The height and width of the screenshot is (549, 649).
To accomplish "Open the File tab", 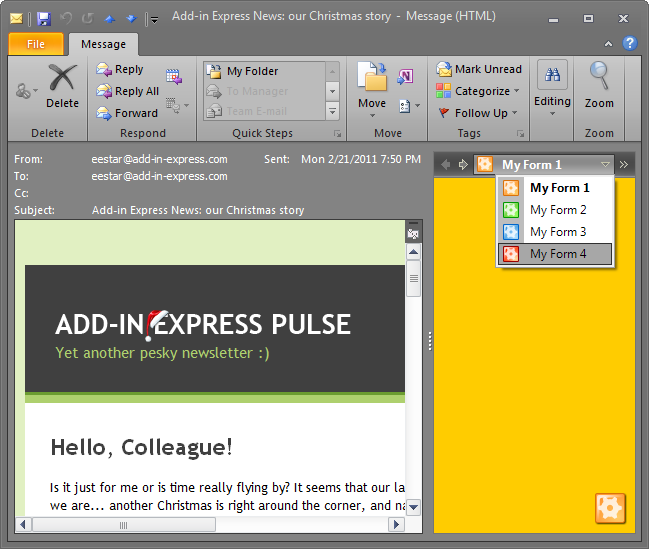I will [x=36, y=44].
